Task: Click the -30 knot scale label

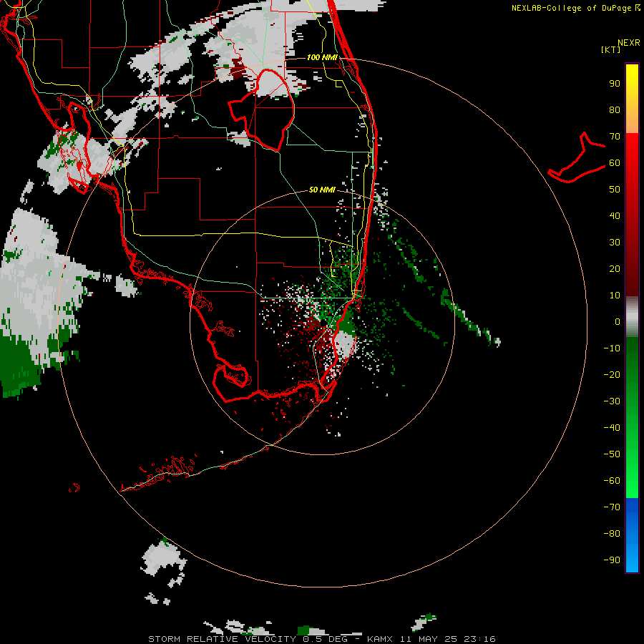Action: tap(612, 401)
